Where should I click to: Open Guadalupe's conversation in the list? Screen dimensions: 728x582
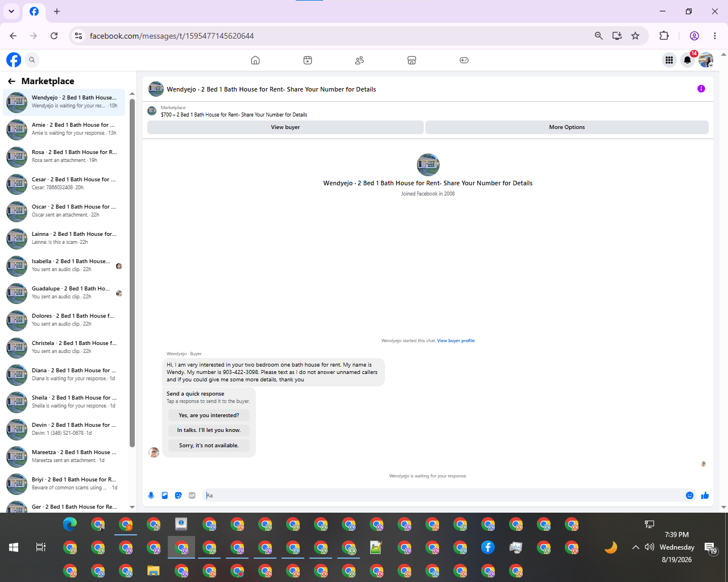[64, 293]
